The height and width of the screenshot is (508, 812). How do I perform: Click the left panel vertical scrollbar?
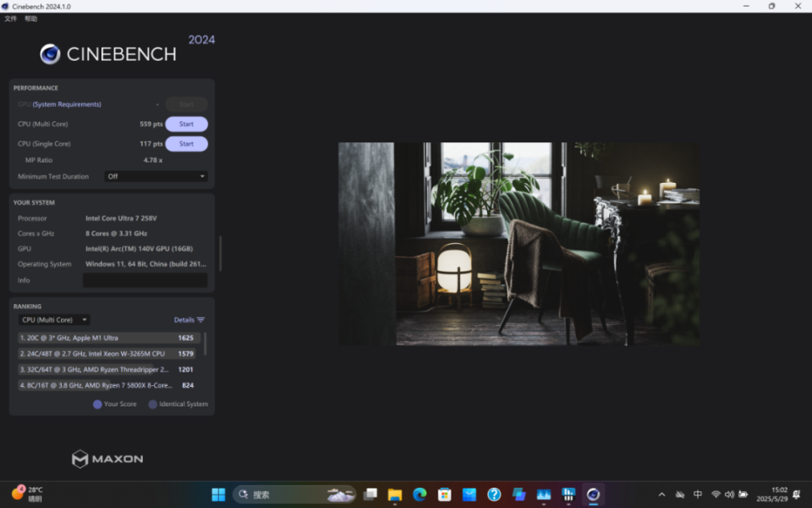click(x=221, y=253)
